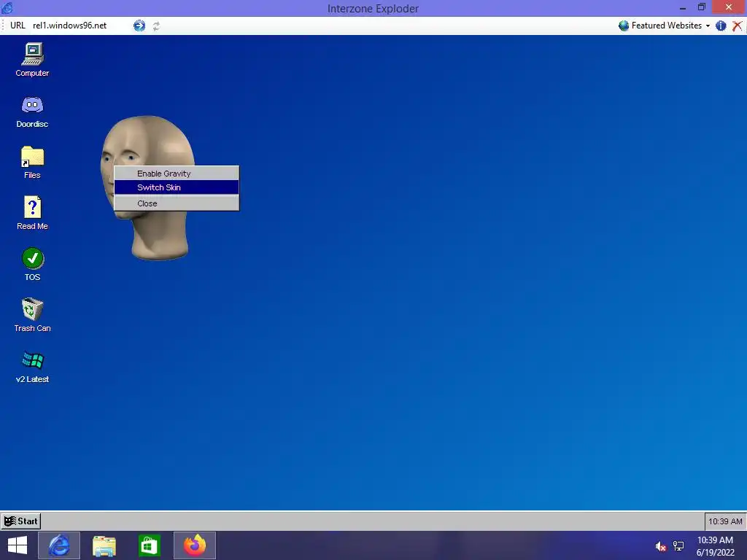Click the system clock 10:39 AM 6/19/2022
The width and height of the screenshot is (747, 560).
pos(715,546)
